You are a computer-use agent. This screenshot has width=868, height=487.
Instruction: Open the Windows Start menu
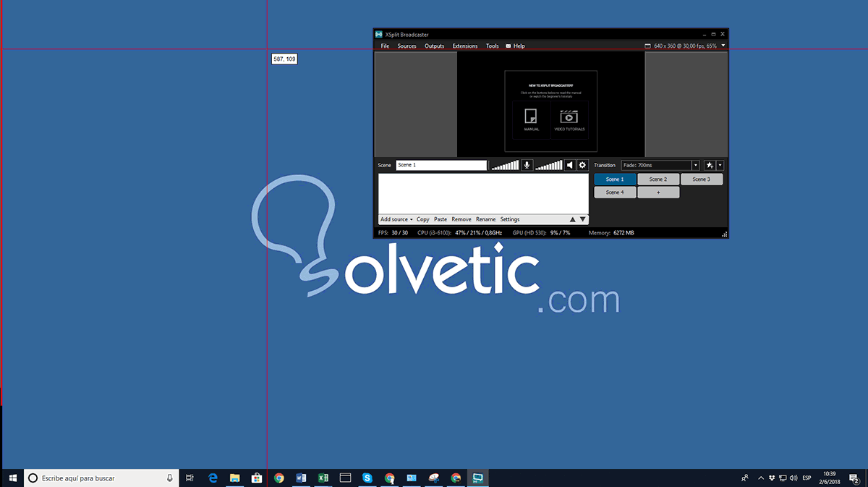coord(12,478)
